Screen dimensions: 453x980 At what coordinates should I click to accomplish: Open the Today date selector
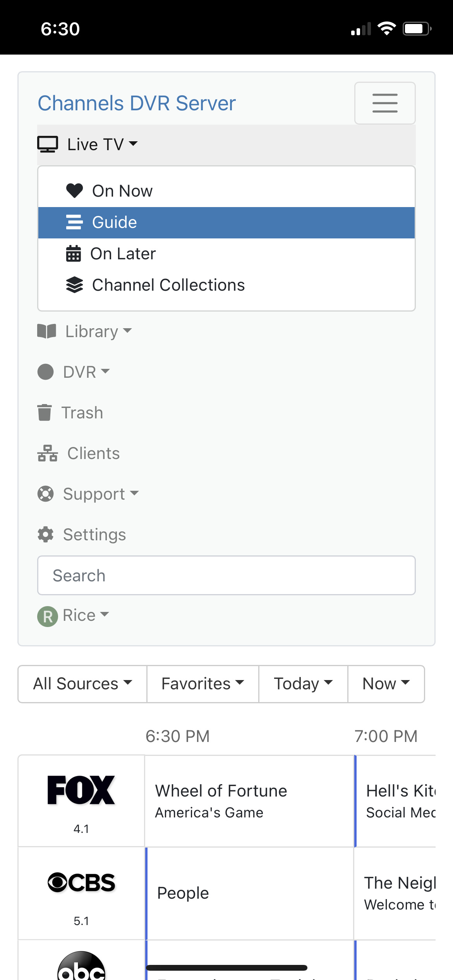tap(303, 684)
